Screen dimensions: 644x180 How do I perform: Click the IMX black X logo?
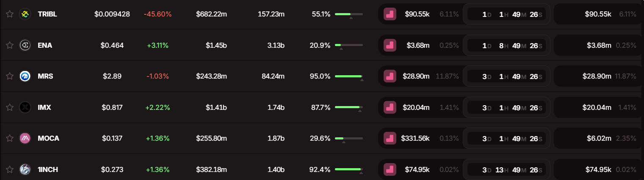click(25, 107)
